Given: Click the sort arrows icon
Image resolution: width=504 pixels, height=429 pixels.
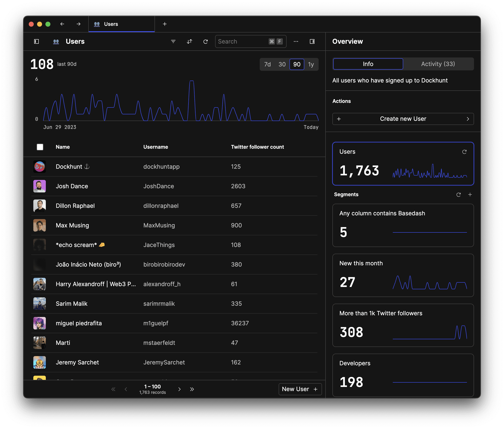Looking at the screenshot, I should coord(190,42).
